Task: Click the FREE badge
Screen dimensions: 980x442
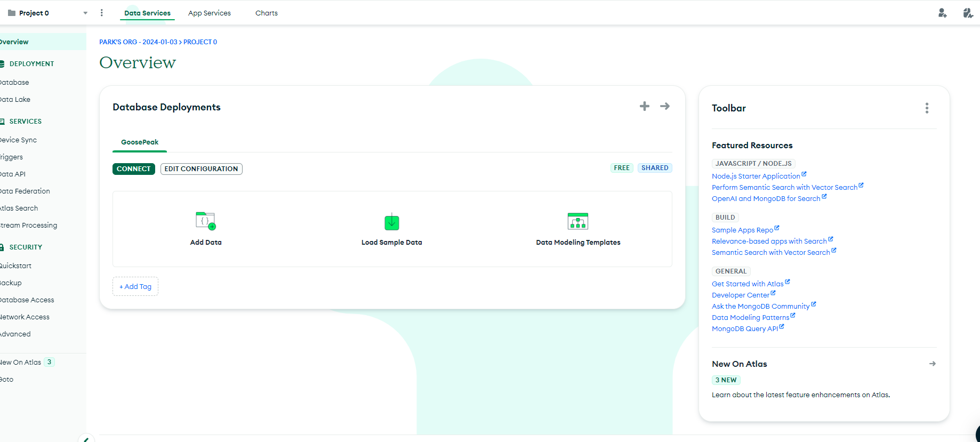Action: point(622,167)
